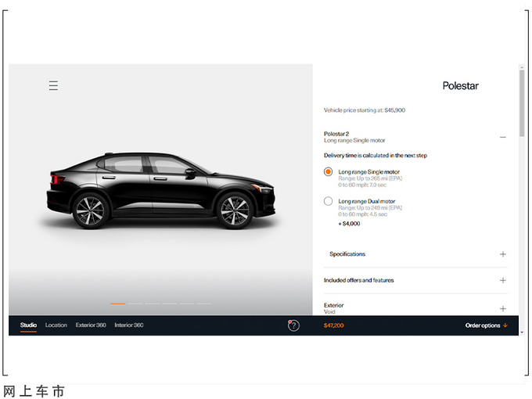The width and height of the screenshot is (532, 399).
Task: Collapse the Polestar 2 section with minus icon
Action: click(x=502, y=137)
